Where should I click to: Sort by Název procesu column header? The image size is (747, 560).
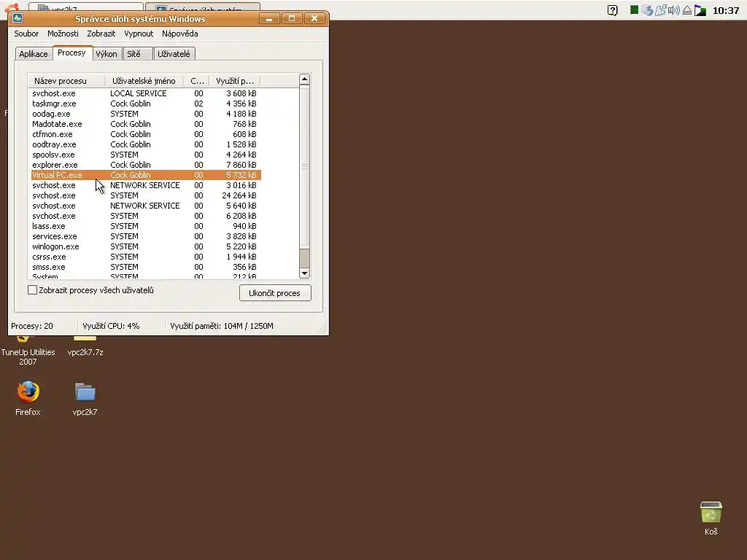click(x=66, y=81)
